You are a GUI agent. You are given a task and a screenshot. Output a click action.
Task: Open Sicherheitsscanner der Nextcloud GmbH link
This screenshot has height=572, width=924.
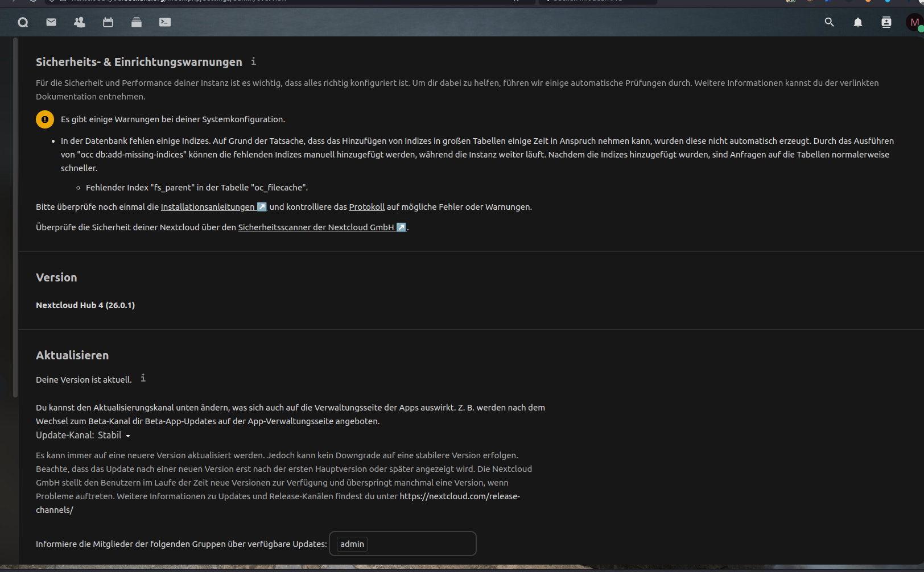point(322,227)
